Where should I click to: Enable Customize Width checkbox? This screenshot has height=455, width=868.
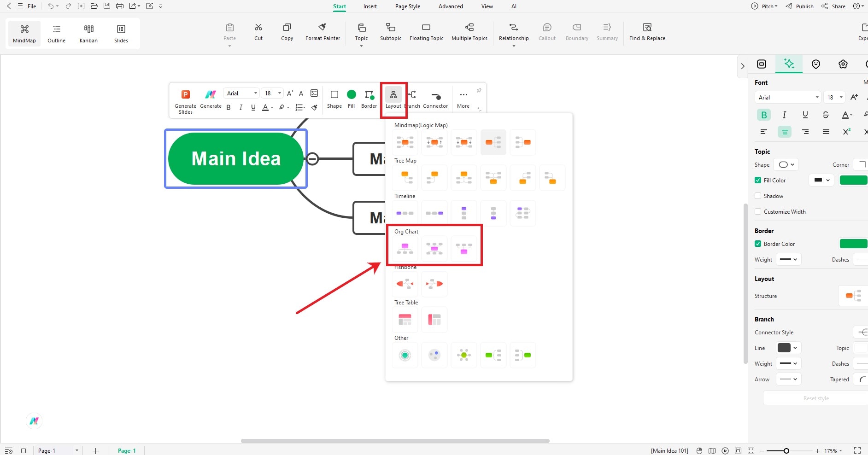tap(758, 211)
